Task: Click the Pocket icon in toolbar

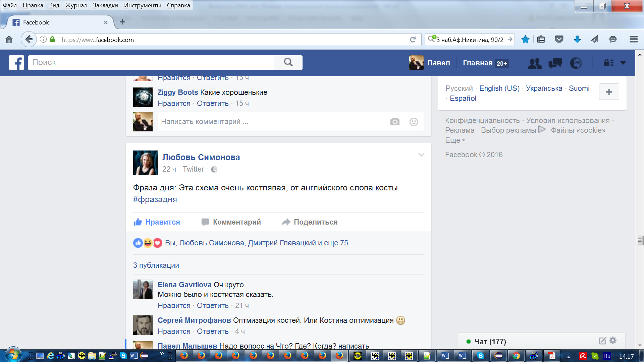Action: (559, 40)
